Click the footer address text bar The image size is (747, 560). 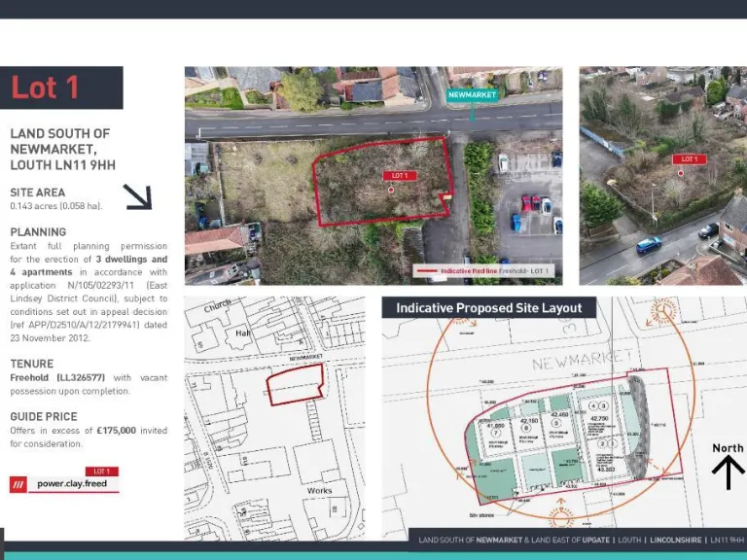click(581, 540)
